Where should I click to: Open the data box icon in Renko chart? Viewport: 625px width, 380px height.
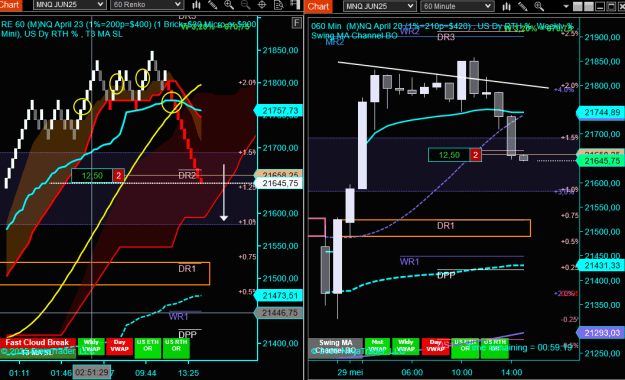click(279, 5)
